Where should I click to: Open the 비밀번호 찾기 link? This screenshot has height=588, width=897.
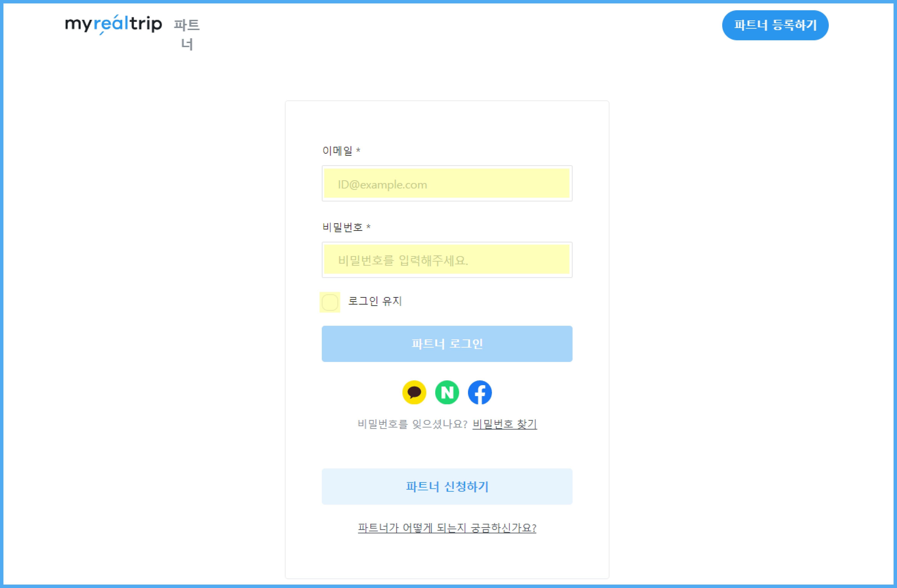click(x=505, y=424)
